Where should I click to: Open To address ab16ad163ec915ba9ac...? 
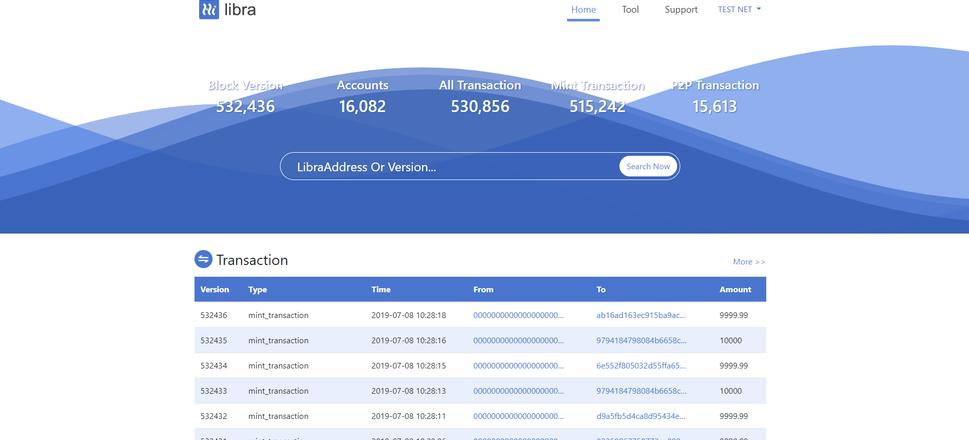click(x=641, y=315)
